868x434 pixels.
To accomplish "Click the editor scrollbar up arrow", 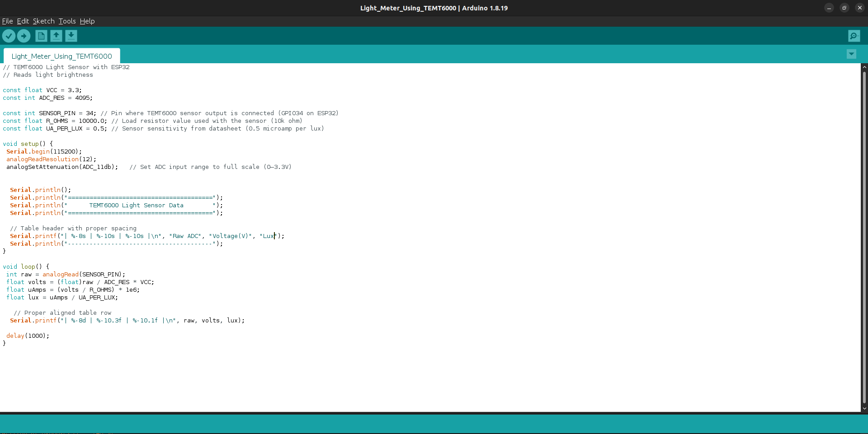I will tap(864, 67).
